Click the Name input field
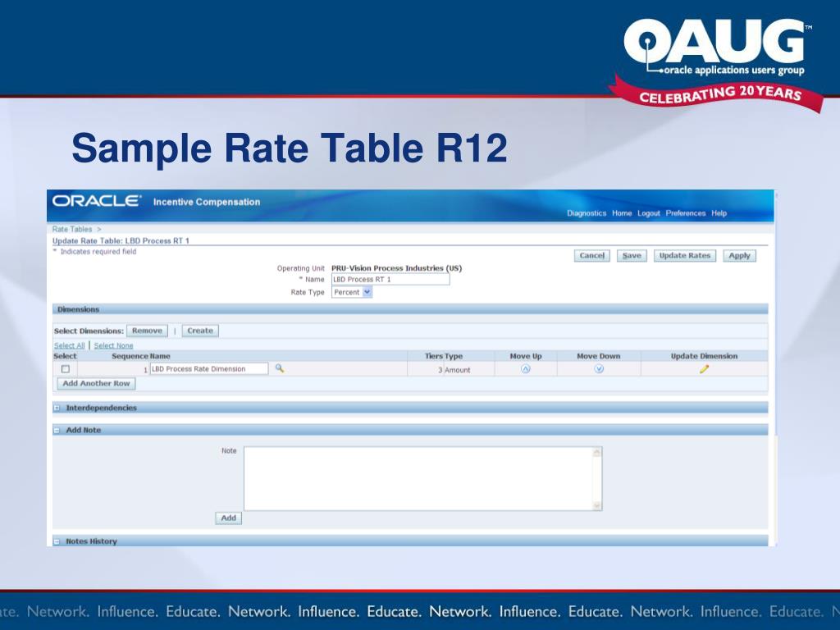Screen dimensions: 840x630 (390, 280)
